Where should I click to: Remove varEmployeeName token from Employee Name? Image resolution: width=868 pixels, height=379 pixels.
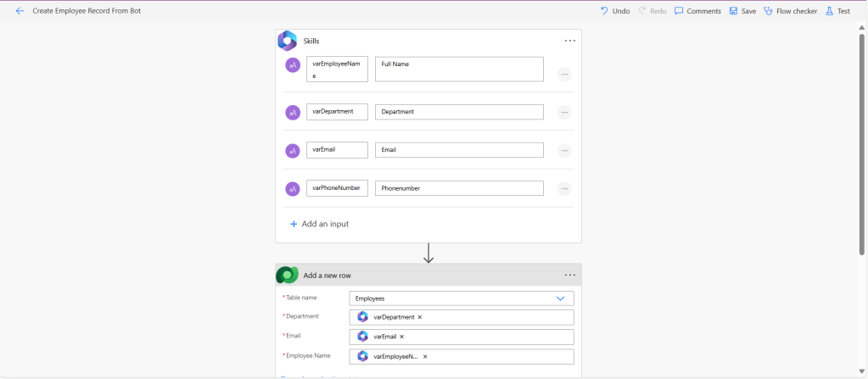coord(425,357)
